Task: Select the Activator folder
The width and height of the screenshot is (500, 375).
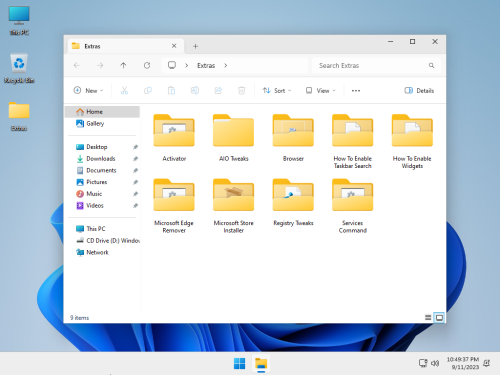Action: point(174,138)
